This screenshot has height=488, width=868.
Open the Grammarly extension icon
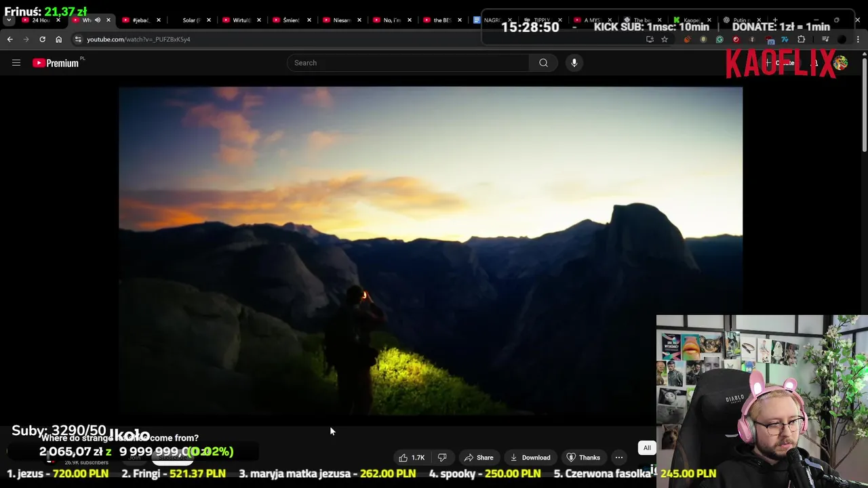pyautogui.click(x=719, y=39)
